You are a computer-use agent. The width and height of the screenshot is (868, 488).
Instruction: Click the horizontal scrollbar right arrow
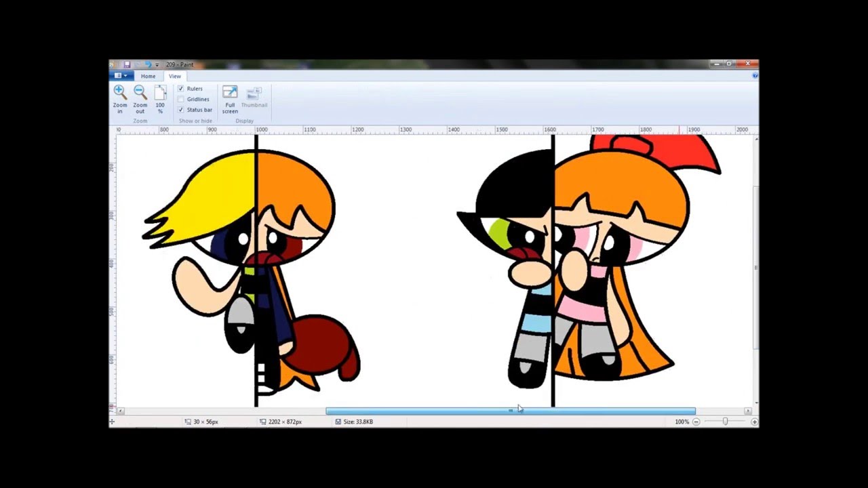click(x=748, y=411)
